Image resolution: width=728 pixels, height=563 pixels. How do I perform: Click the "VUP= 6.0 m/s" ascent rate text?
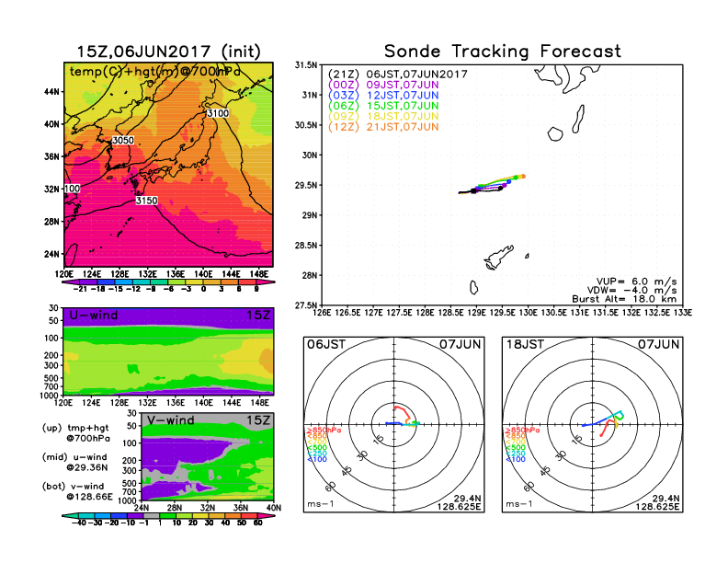pyautogui.click(x=636, y=281)
